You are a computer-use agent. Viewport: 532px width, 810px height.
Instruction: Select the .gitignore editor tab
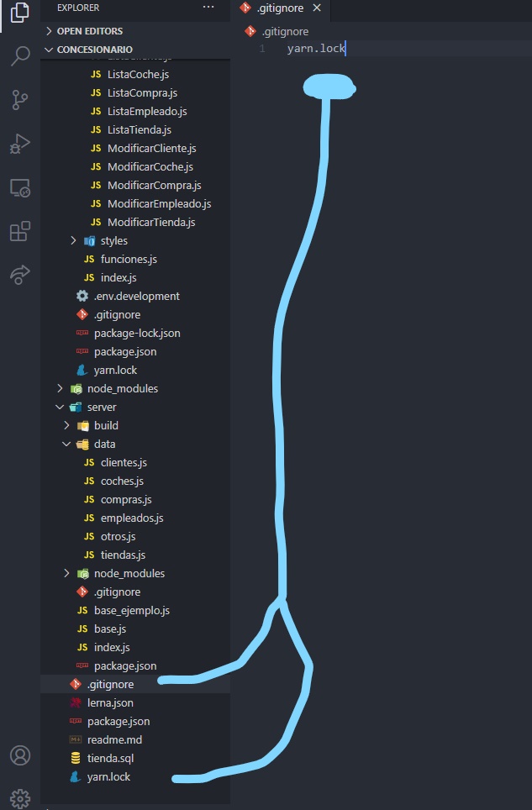pyautogui.click(x=282, y=8)
